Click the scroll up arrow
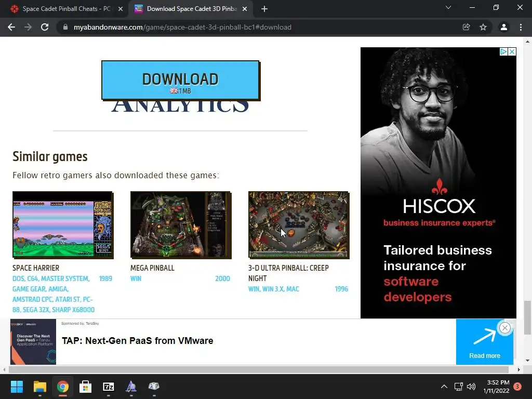532x399 pixels. pos(528,42)
